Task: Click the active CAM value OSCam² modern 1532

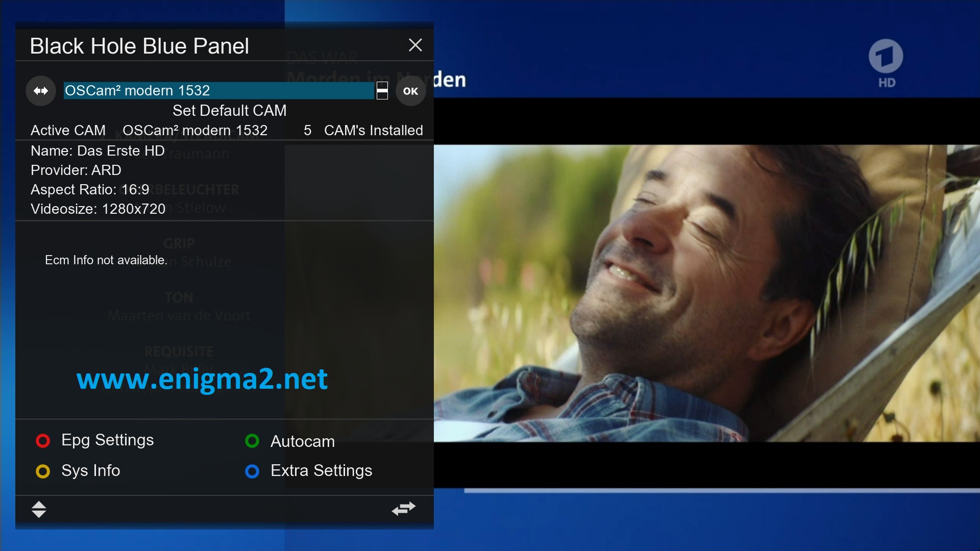Action: [195, 131]
